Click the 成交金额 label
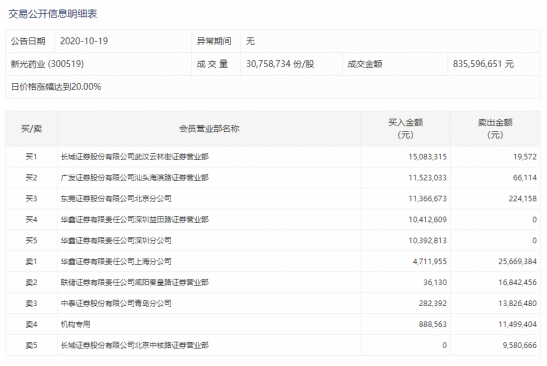Screen dimensions: 547x366 click(365, 64)
